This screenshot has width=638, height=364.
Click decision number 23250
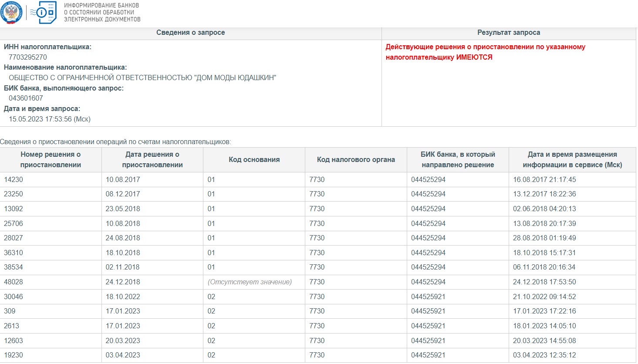click(x=14, y=194)
